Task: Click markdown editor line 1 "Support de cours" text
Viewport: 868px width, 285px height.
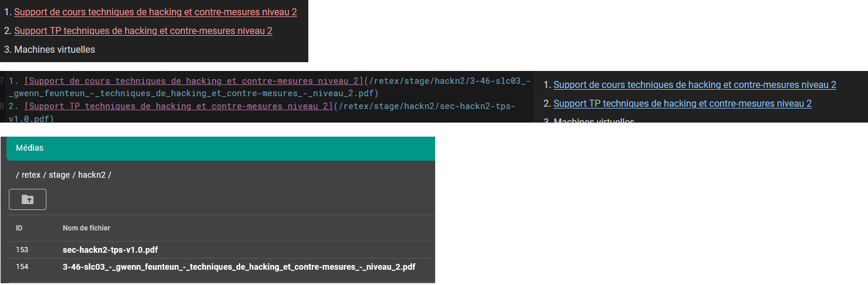Action: tap(194, 81)
